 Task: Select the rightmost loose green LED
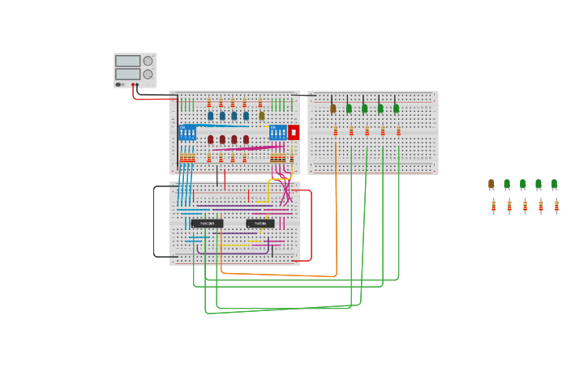[x=555, y=185]
